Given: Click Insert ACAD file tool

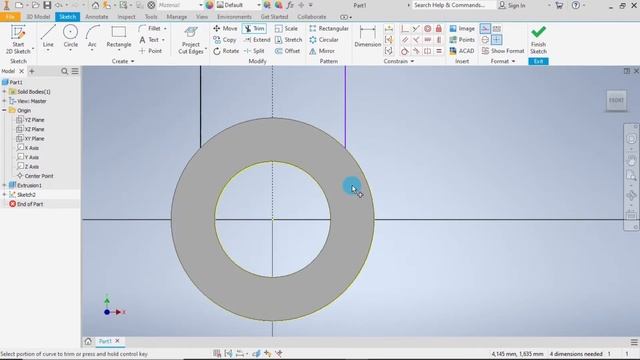Looking at the screenshot, I should pyautogui.click(x=462, y=51).
